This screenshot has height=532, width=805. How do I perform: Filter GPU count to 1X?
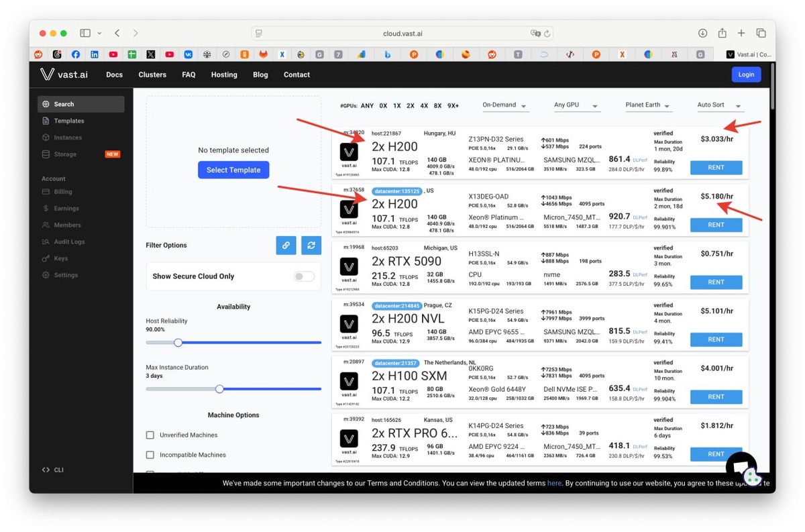coord(397,105)
